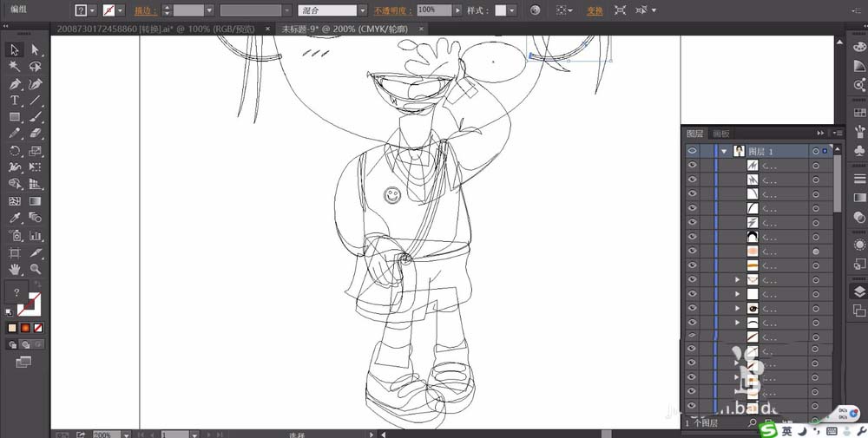Image resolution: width=868 pixels, height=438 pixels.
Task: Click the 不透明度 opacity link
Action: point(393,10)
